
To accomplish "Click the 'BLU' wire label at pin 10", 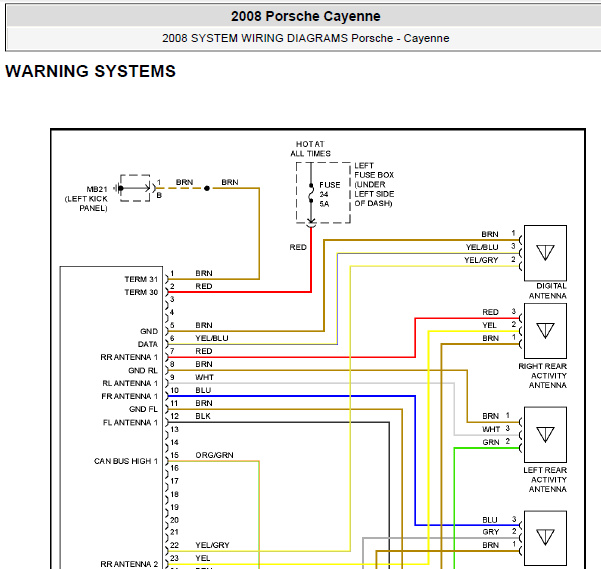I will [203, 390].
